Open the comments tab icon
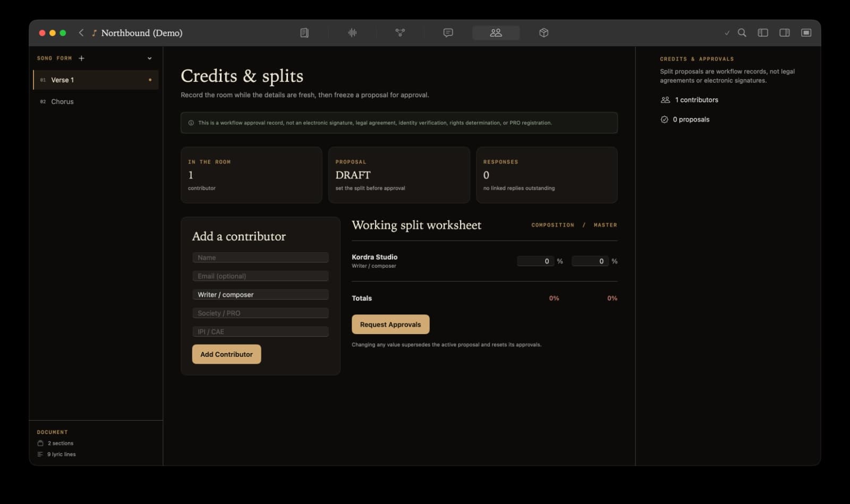 click(x=448, y=33)
